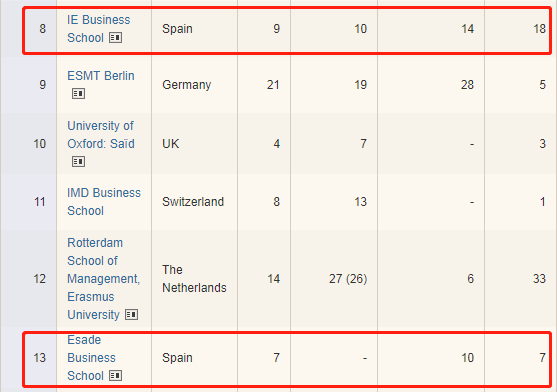The width and height of the screenshot is (557, 392).
Task: Open University of Oxford: Saïd link
Action: coord(101,135)
